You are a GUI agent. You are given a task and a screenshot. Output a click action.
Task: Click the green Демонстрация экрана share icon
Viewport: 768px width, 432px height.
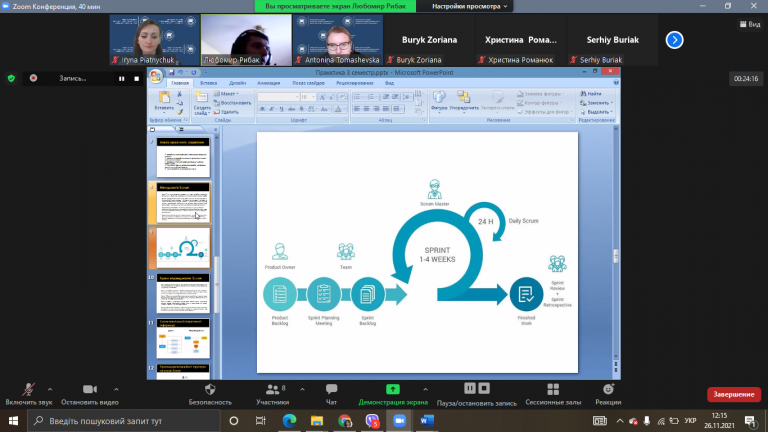tap(393, 389)
